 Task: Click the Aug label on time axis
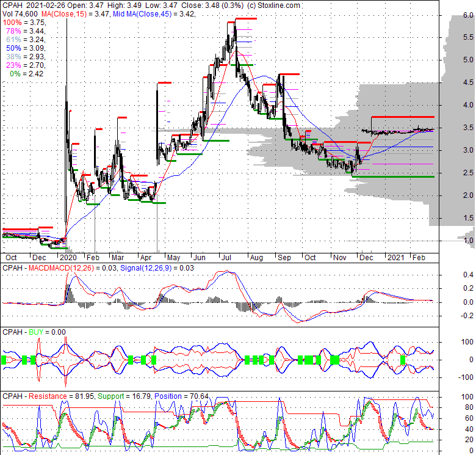pyautogui.click(x=256, y=258)
